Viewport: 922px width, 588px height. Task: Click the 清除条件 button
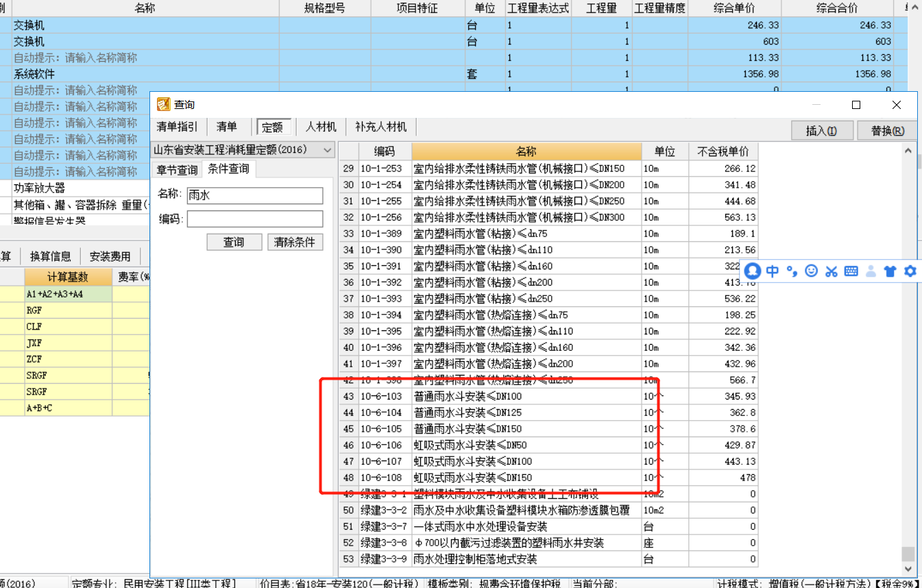(295, 242)
